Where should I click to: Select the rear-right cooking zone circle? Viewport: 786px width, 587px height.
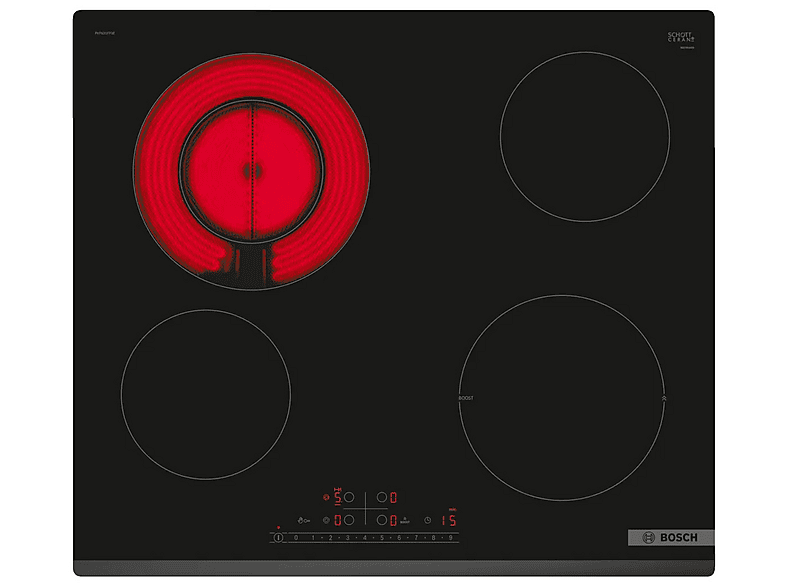point(382,497)
